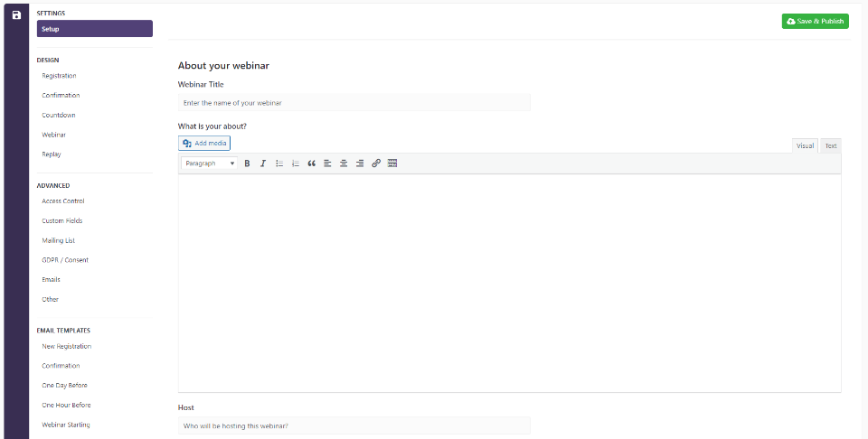Align text center in editor
Viewport: 868px width, 439px height.
[344, 163]
